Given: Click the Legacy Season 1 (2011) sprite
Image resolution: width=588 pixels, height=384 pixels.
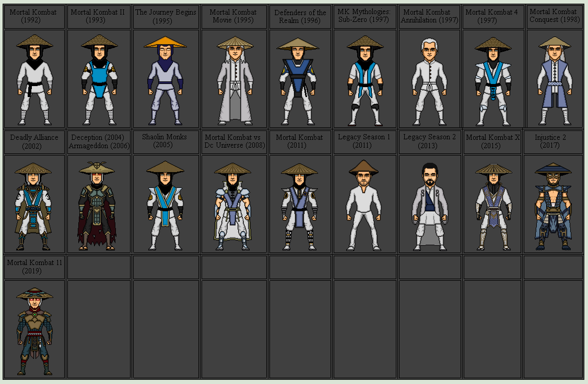Looking at the screenshot, I should click(x=363, y=205).
